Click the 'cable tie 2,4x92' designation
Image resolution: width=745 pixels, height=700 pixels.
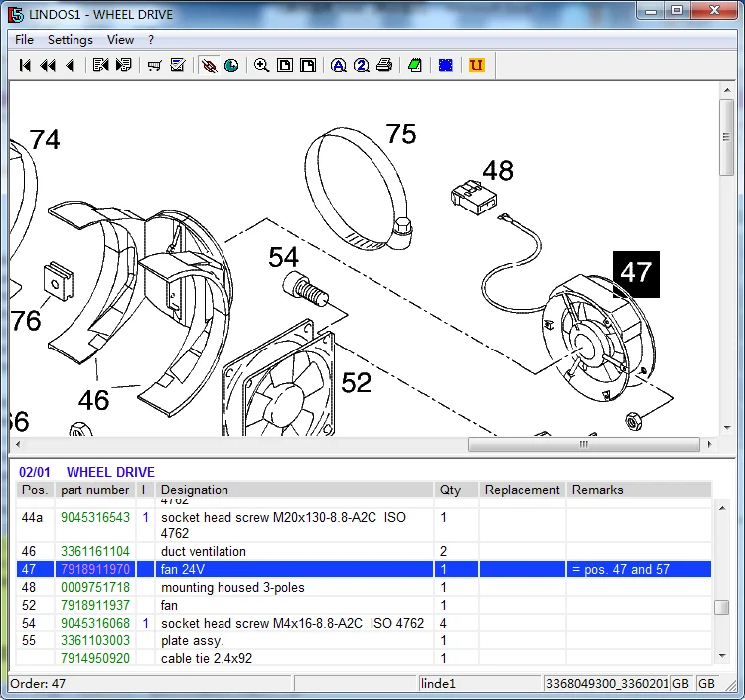(x=207, y=658)
